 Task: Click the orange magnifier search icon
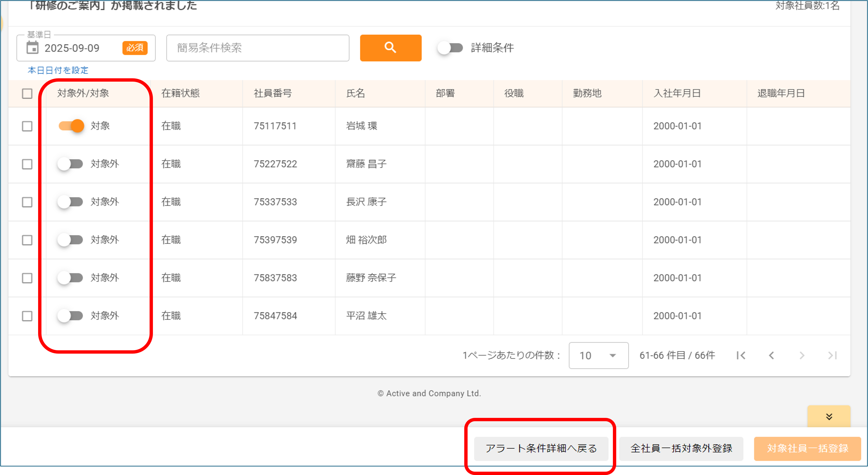click(390, 48)
